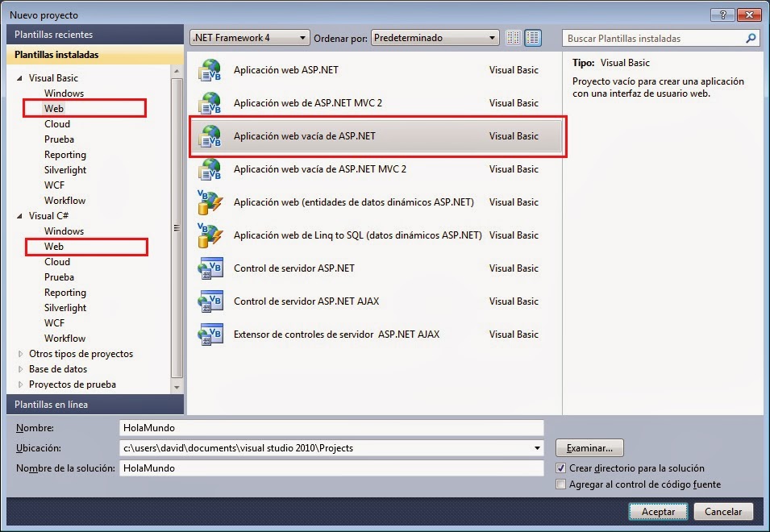770x532 pixels.
Task: Open the Plantillas recientes section
Action: (x=95, y=35)
